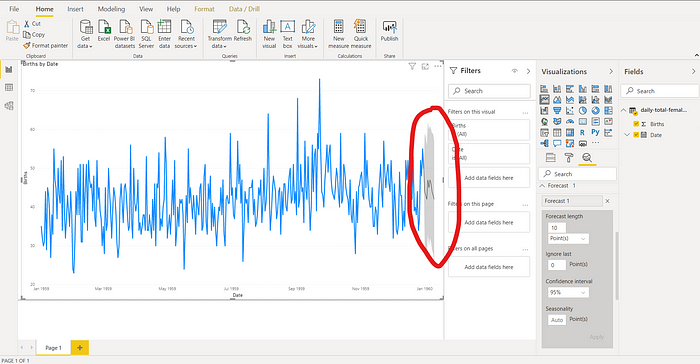Copy the selection

pyautogui.click(x=34, y=34)
